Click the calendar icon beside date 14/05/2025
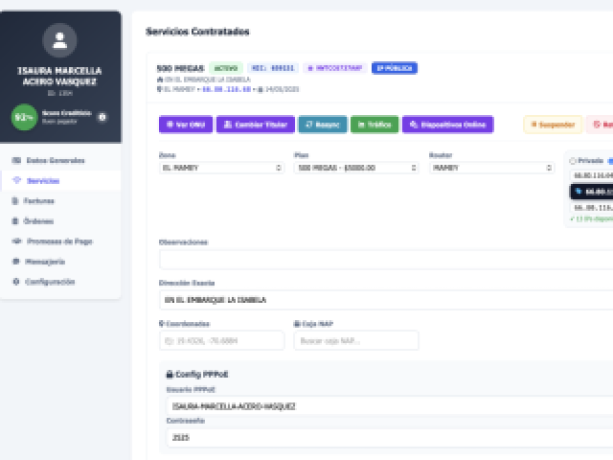 [x=260, y=89]
